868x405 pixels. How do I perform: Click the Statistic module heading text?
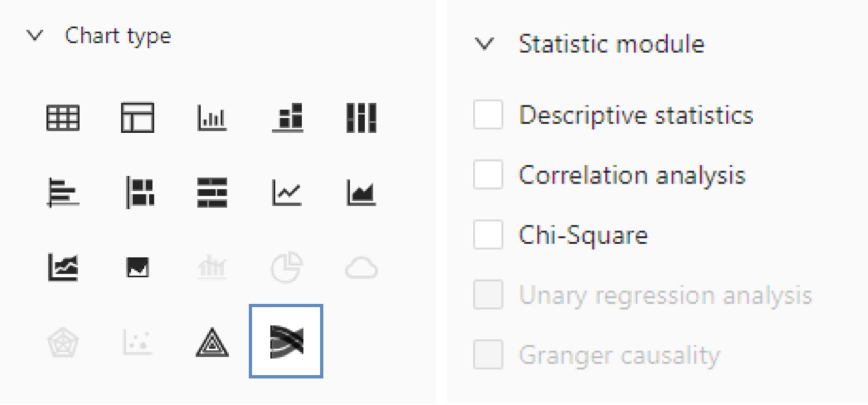pyautogui.click(x=612, y=44)
